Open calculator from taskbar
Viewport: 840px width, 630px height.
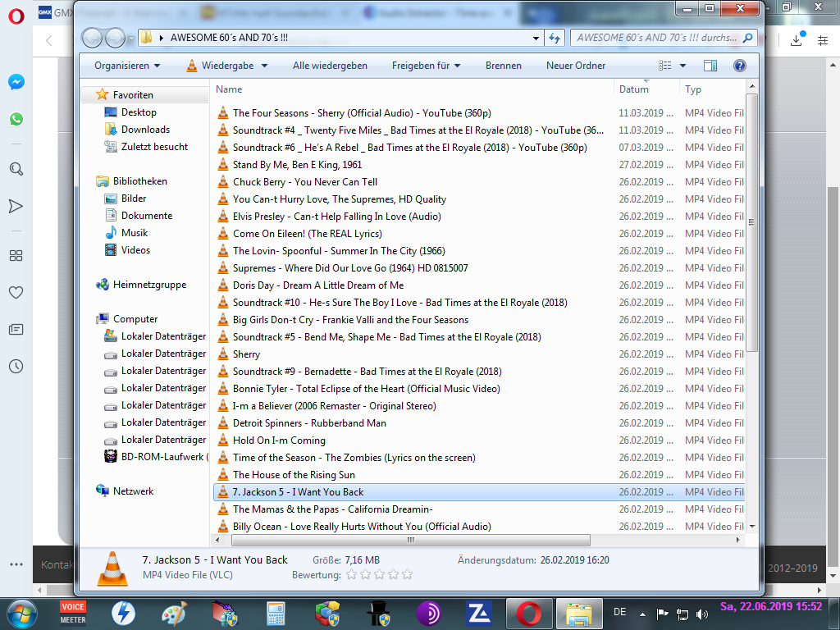pyautogui.click(x=276, y=614)
